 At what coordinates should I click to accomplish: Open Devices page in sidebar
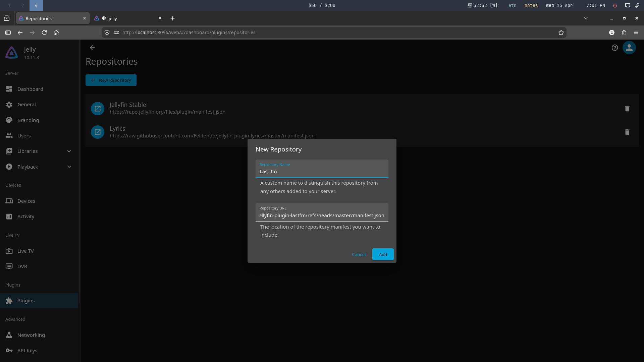pos(39,201)
